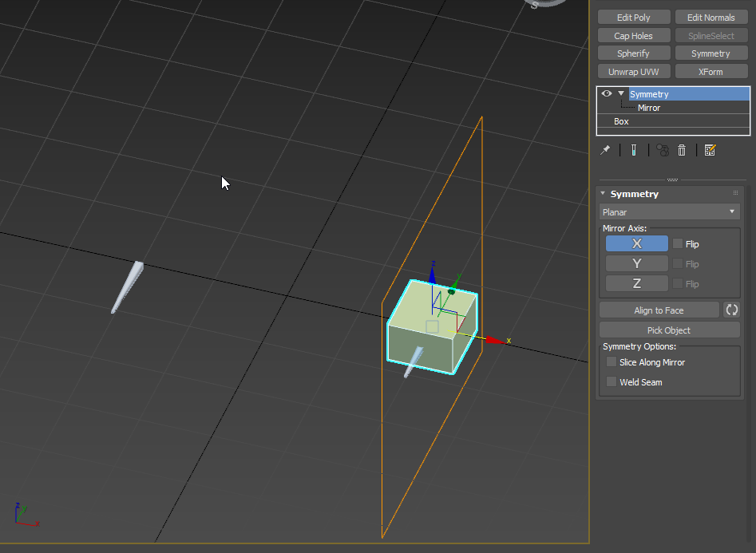Hide the Symmetry modifier with the eye toggle

click(x=606, y=93)
